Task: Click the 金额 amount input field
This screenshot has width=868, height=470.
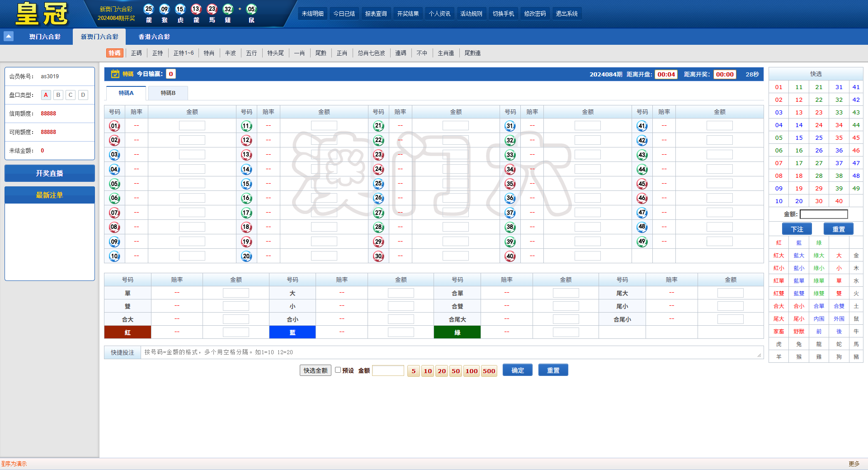Action: 388,370
